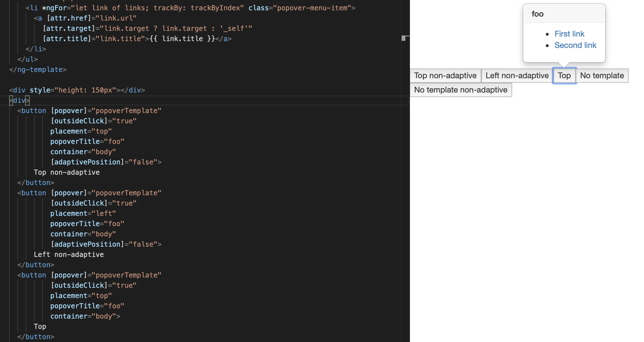Open the 'Second link' in the popover
The width and height of the screenshot is (644, 342).
point(575,45)
